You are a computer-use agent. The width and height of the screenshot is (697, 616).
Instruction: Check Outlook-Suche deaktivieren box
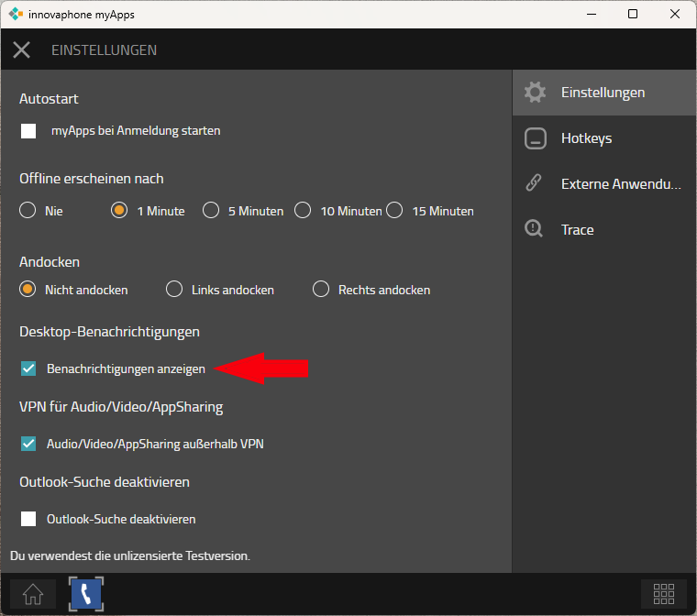pyautogui.click(x=28, y=519)
